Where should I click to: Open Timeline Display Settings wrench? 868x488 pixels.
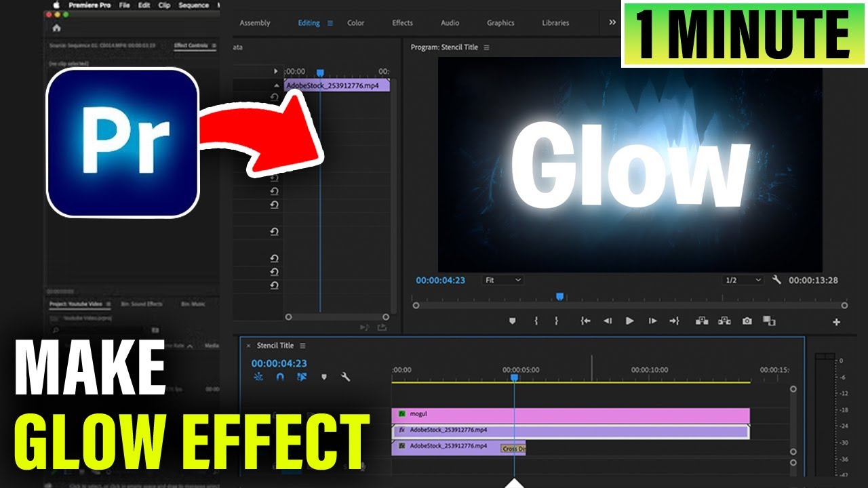tap(345, 377)
